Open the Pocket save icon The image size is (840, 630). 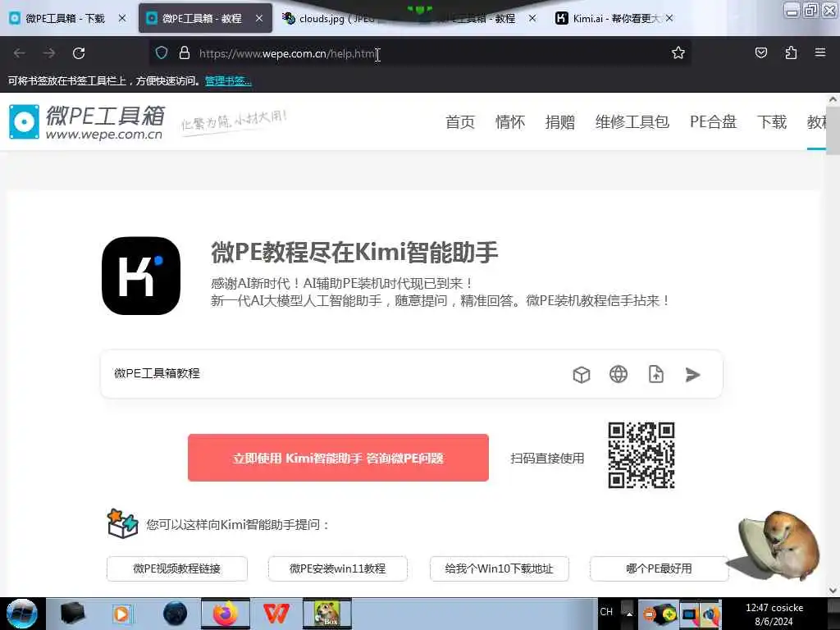click(x=760, y=53)
